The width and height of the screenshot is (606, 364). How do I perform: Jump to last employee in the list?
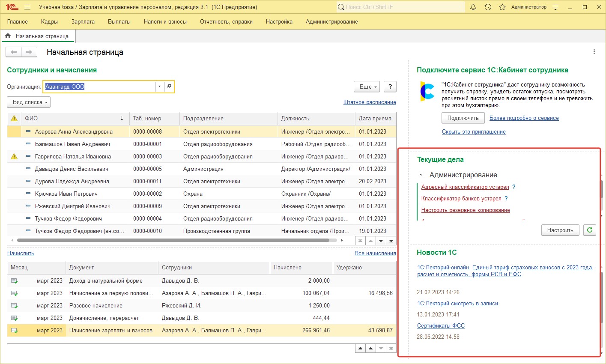pos(391,241)
